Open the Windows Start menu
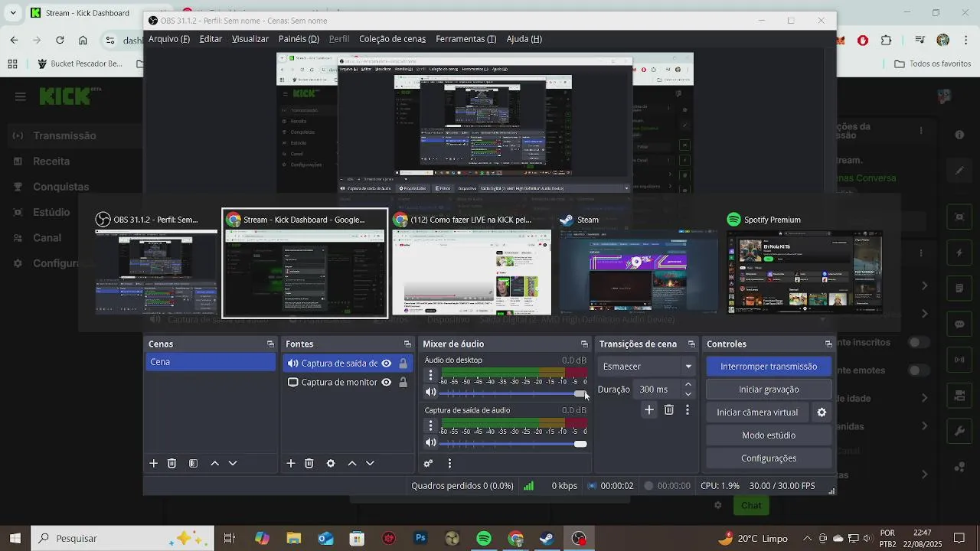This screenshot has height=551, width=980. [x=15, y=538]
